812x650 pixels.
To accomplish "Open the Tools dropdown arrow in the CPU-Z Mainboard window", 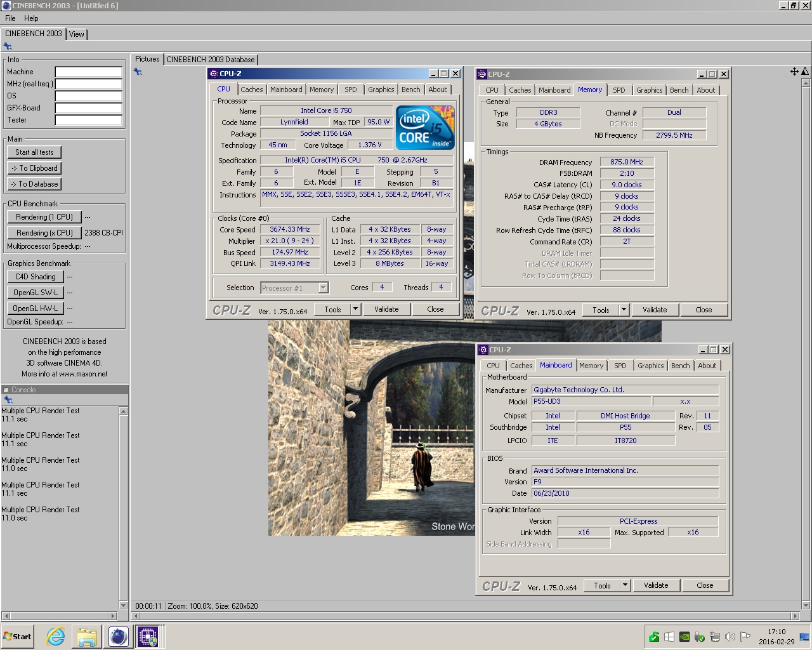I will (625, 585).
